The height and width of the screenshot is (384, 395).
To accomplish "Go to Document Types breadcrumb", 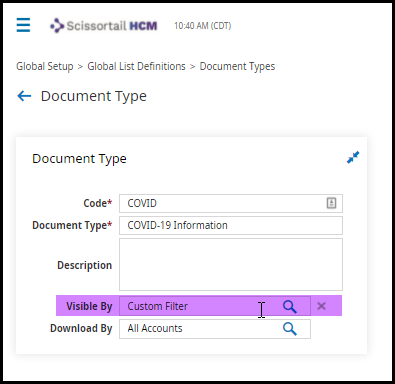I will [x=237, y=66].
